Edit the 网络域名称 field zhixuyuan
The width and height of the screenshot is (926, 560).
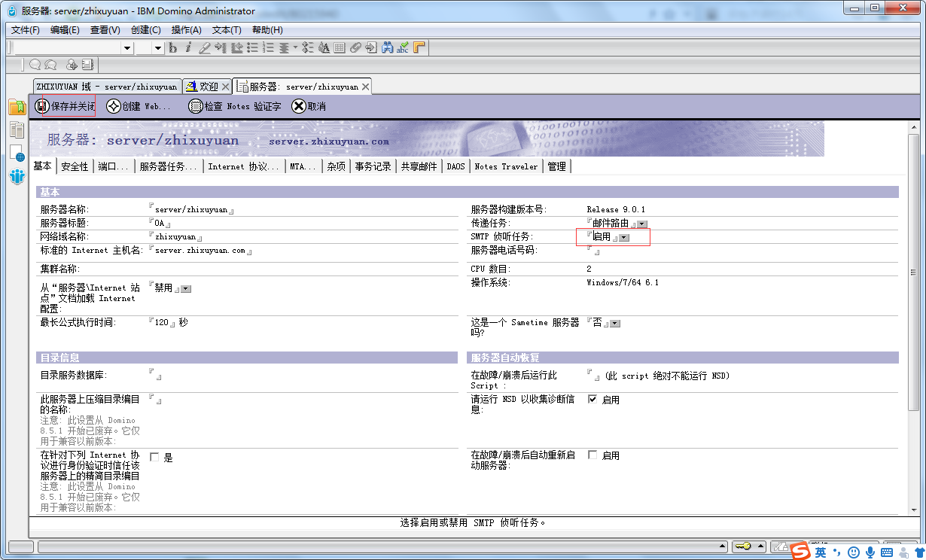pyautogui.click(x=175, y=237)
